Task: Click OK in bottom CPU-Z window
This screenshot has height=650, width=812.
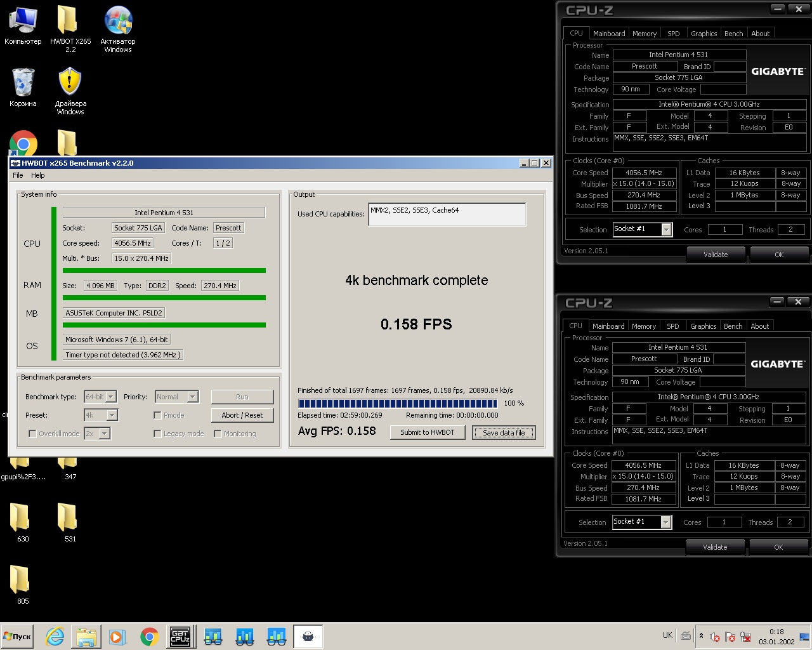Action: tap(778, 547)
